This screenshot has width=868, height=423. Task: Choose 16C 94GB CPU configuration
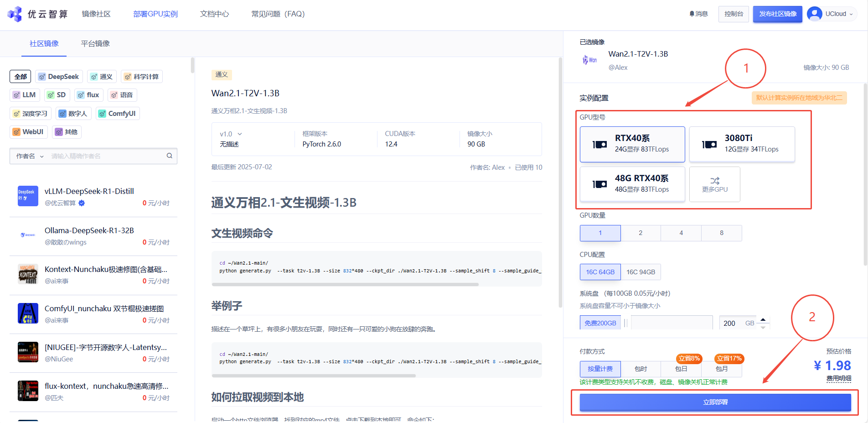(x=641, y=272)
